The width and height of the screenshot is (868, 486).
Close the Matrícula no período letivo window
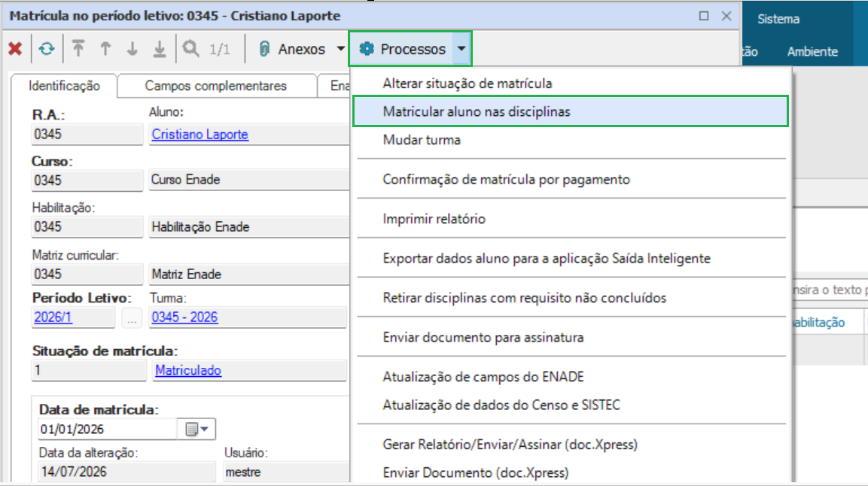click(726, 16)
